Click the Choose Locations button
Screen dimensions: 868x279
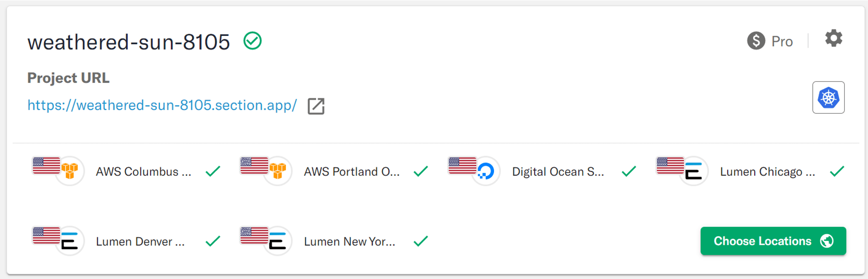coord(773,241)
